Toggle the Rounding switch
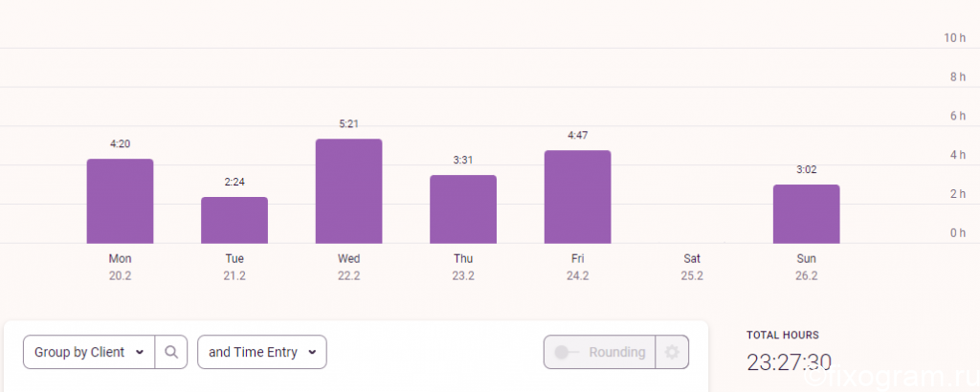The image size is (980, 392). point(568,352)
